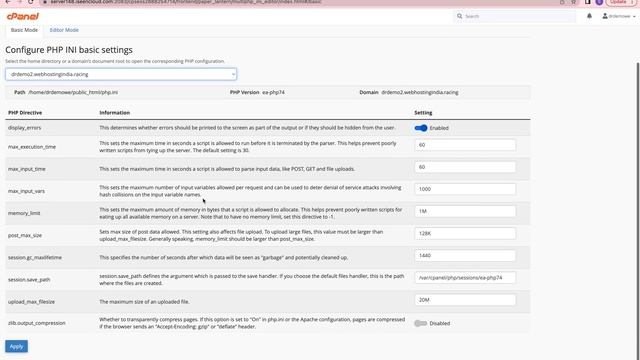This screenshot has height=360, width=640.
Task: Toggle display_errors Enabled switch
Action: 421,128
